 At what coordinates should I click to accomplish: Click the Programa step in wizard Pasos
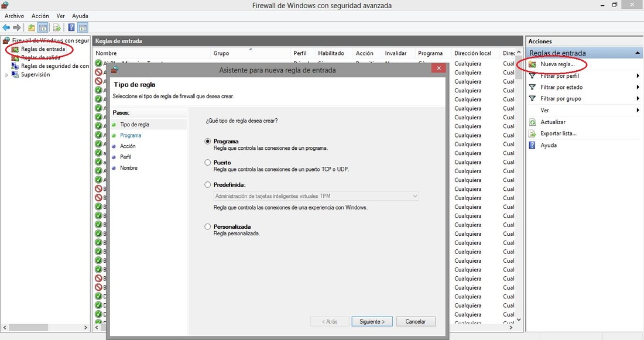pyautogui.click(x=131, y=135)
